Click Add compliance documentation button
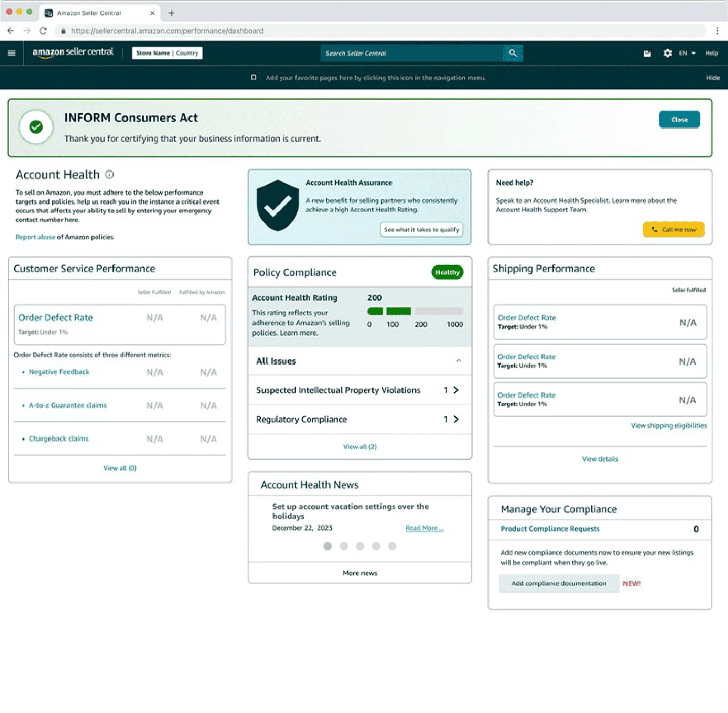Viewport: 728px width, 713px height. tap(559, 583)
